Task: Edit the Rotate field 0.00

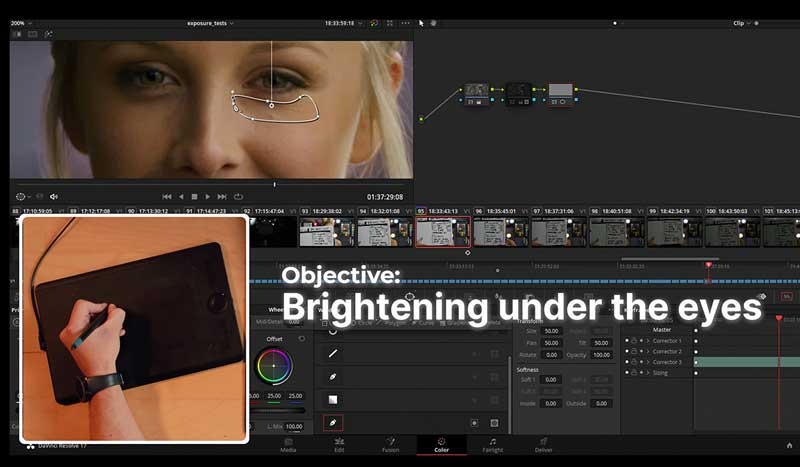Action: pos(551,355)
